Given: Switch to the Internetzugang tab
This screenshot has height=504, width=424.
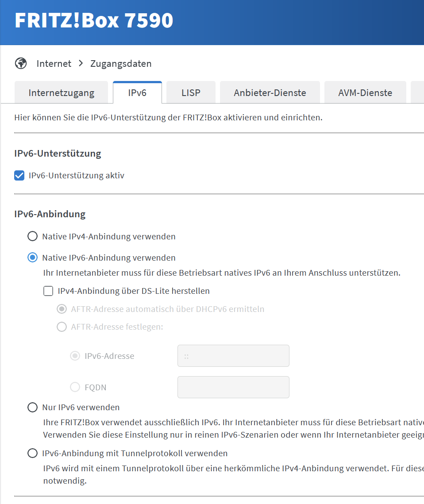Looking at the screenshot, I should point(62,92).
